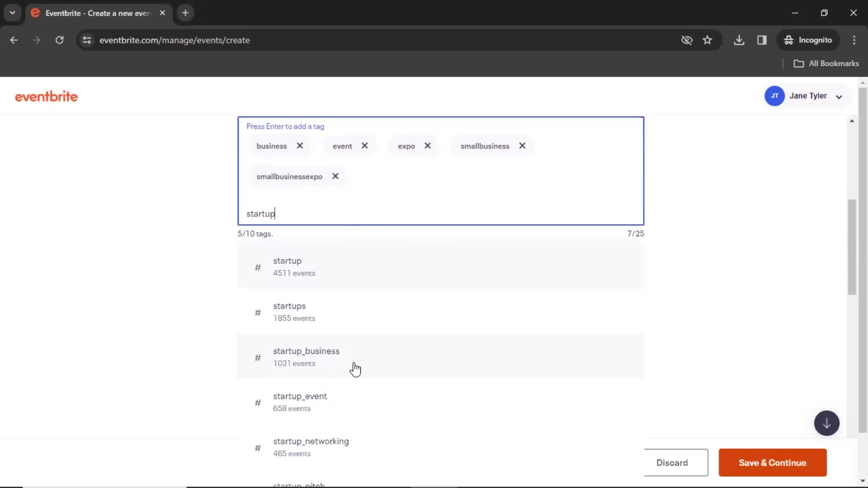
Task: Go back in browser history
Action: (x=14, y=40)
